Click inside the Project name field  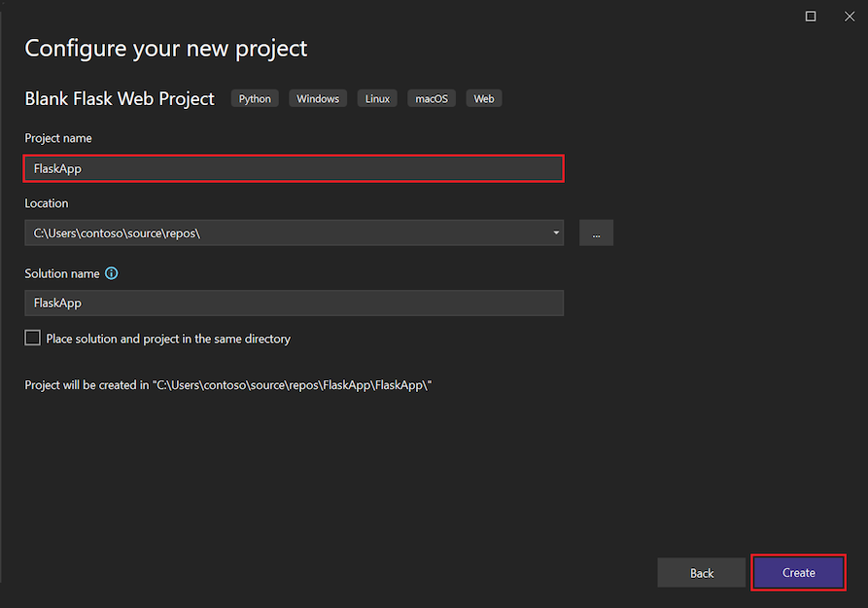292,167
